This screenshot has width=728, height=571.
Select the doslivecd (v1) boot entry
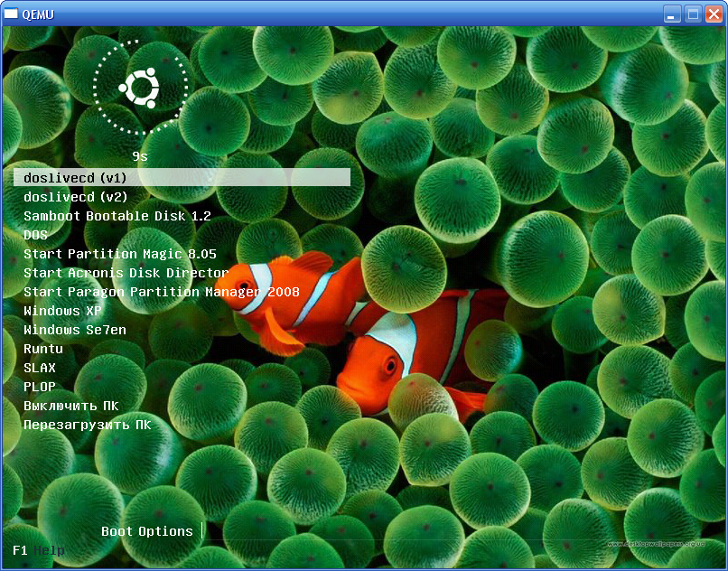point(182,177)
